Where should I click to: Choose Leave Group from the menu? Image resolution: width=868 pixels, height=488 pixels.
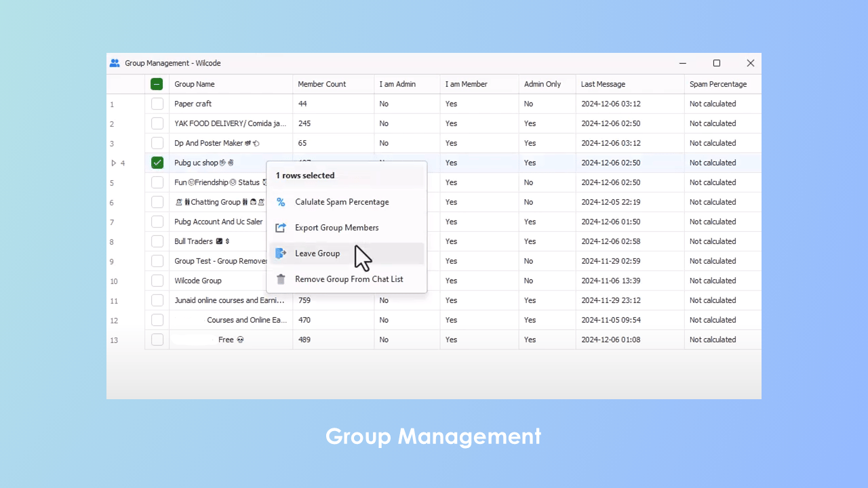(317, 253)
